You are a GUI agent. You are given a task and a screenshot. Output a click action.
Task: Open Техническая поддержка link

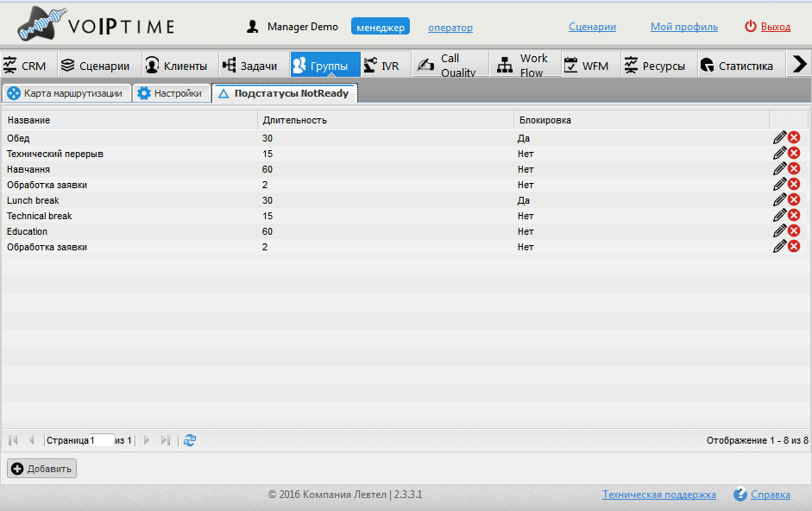658,495
